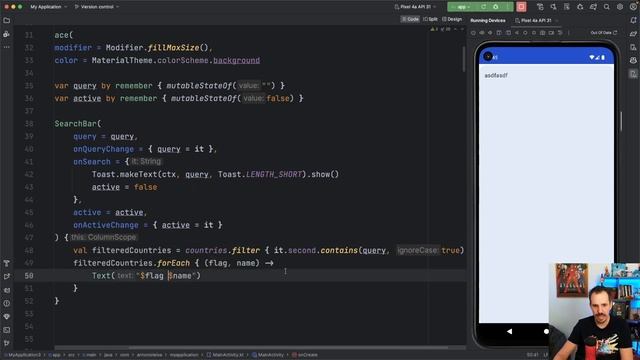The image size is (640, 360).
Task: Click the Stop app red button
Action: 521,7
